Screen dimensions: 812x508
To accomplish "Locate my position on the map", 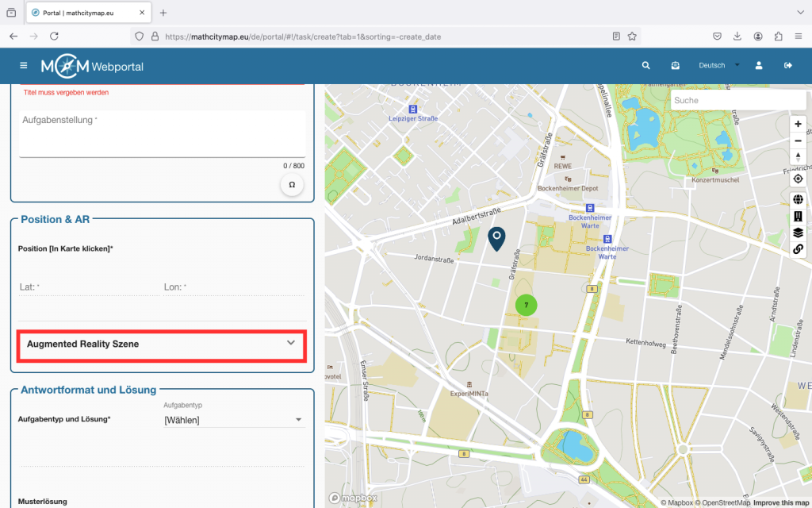I will pyautogui.click(x=798, y=179).
